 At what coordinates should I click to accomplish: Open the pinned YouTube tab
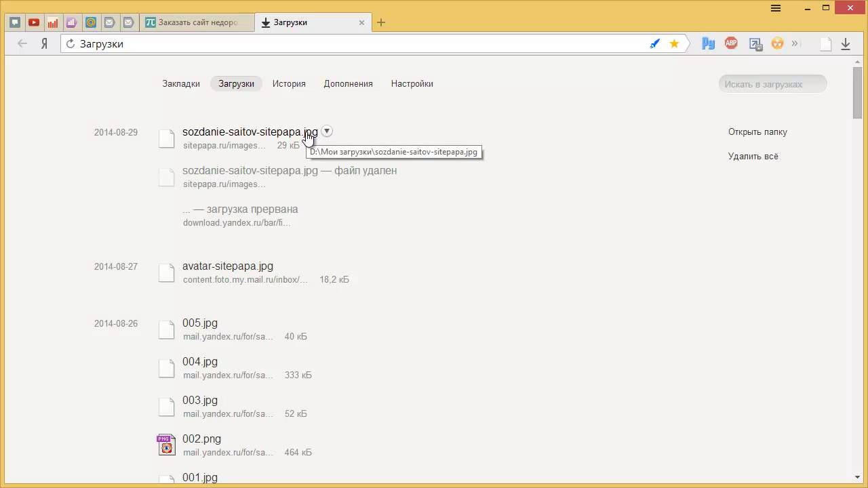34,22
